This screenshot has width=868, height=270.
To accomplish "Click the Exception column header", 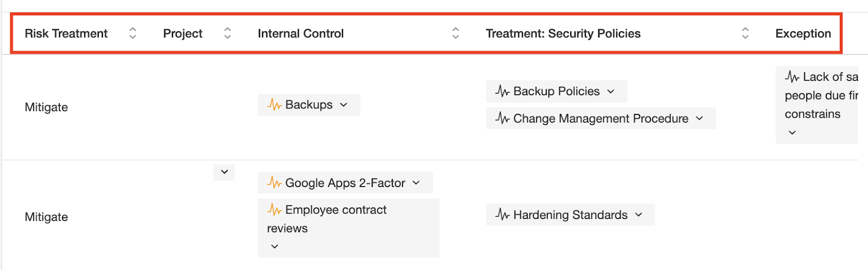I will pos(803,34).
